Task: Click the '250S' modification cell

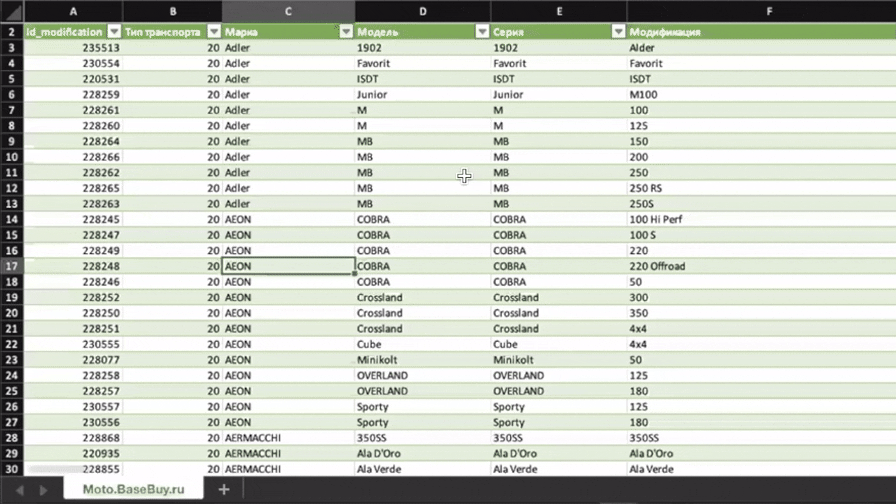Action: point(761,204)
